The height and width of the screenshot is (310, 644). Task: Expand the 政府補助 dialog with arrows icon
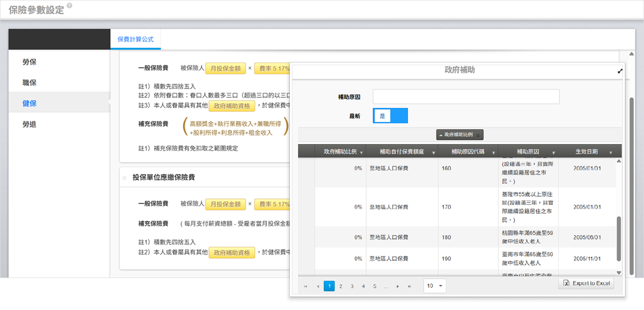click(620, 71)
